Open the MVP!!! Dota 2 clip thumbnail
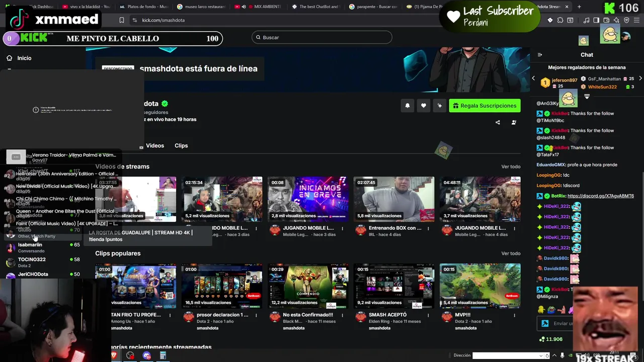644x362 pixels. click(x=480, y=286)
